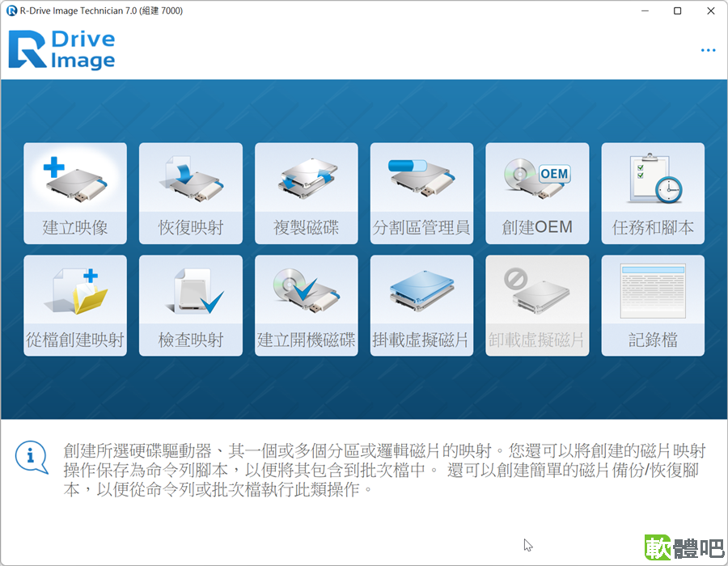Open the 分割區管理員 (Partition Manager)
The width and height of the screenshot is (728, 566).
[421, 192]
